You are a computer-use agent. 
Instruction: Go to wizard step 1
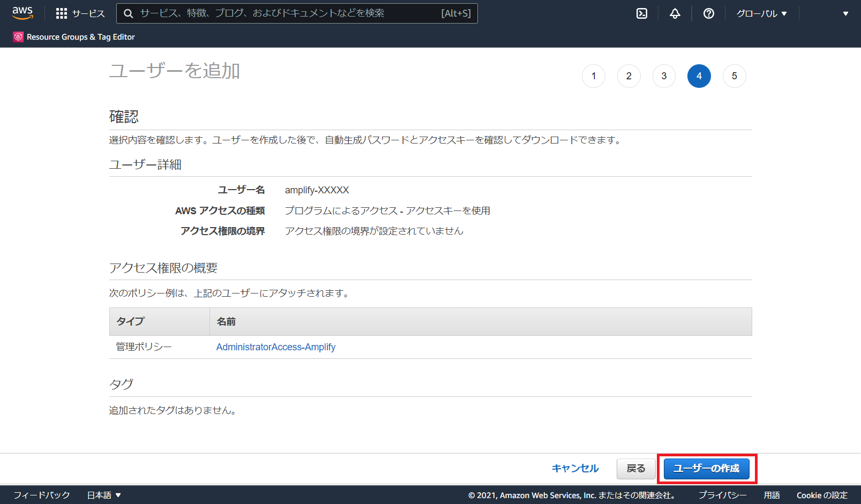593,76
